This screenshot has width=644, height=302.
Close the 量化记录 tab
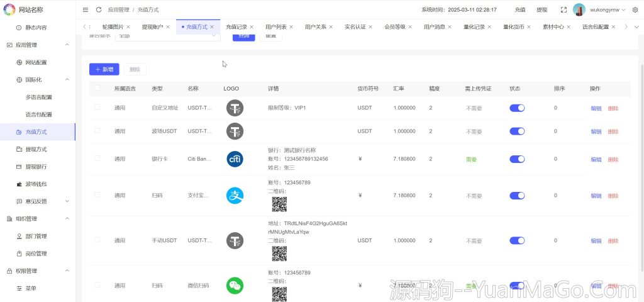489,26
